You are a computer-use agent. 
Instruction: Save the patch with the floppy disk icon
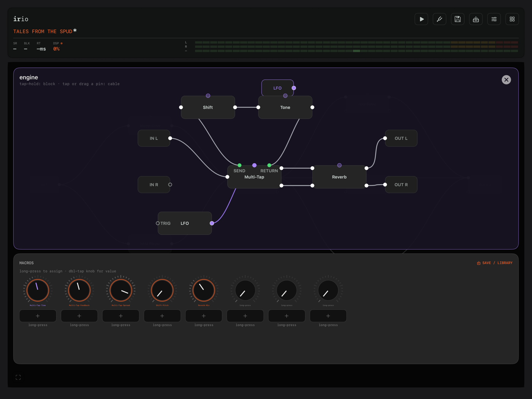coord(458,19)
